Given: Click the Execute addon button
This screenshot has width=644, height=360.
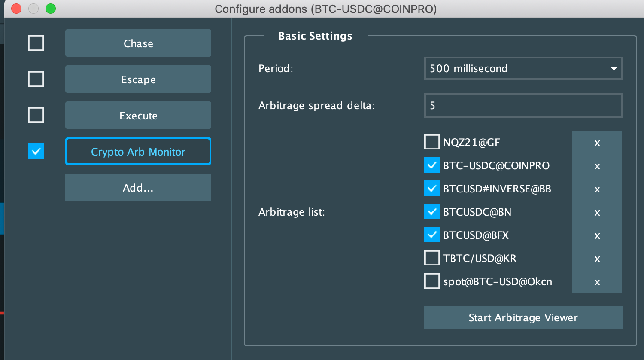Looking at the screenshot, I should (138, 115).
